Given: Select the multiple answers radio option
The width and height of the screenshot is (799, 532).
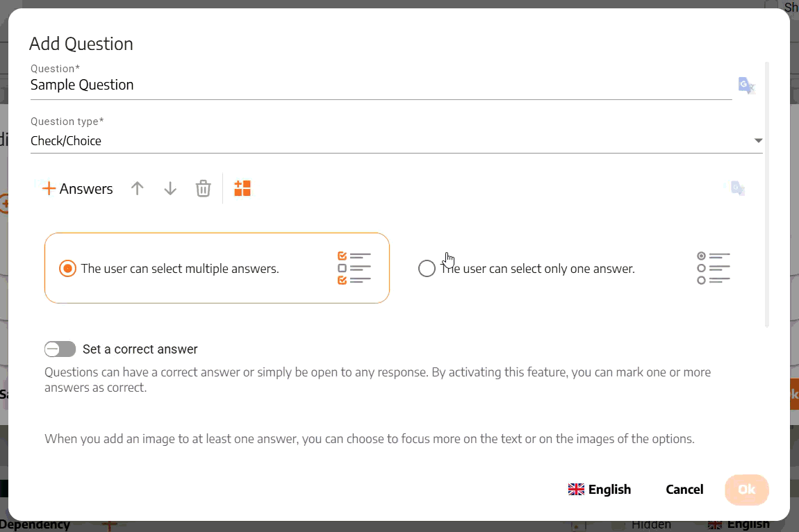Looking at the screenshot, I should (x=67, y=269).
